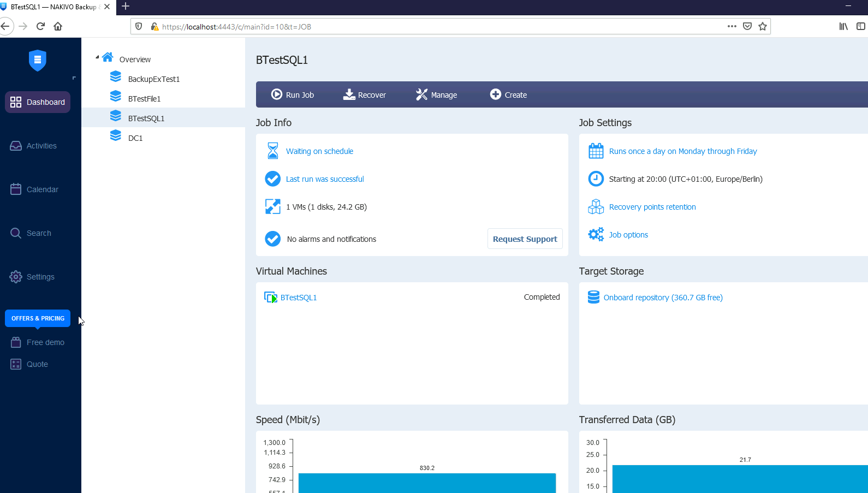Click the Recover download icon

tap(349, 94)
